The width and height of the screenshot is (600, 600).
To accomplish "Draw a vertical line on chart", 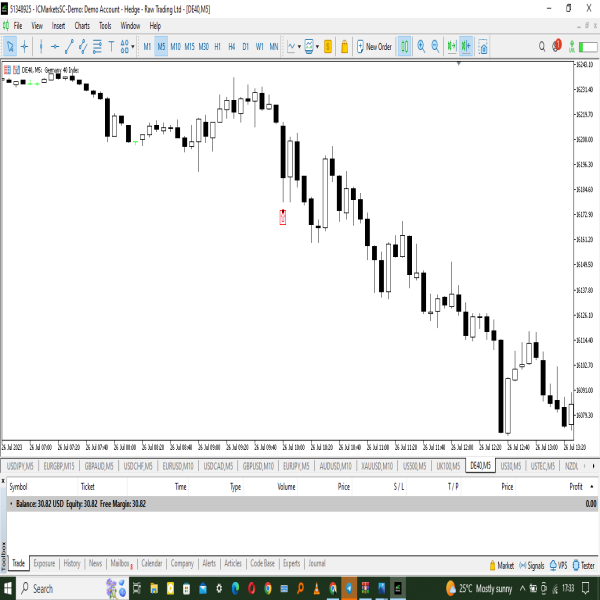I will click(41, 47).
